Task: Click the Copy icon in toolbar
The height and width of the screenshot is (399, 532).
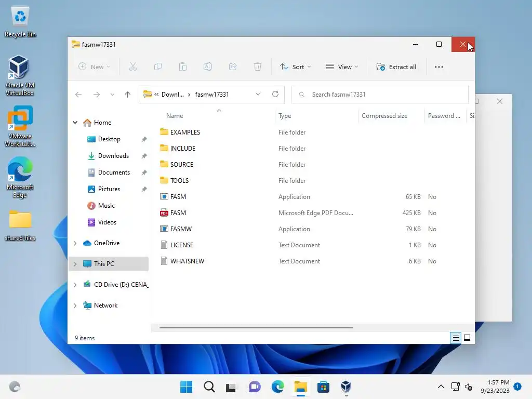Action: pyautogui.click(x=158, y=67)
